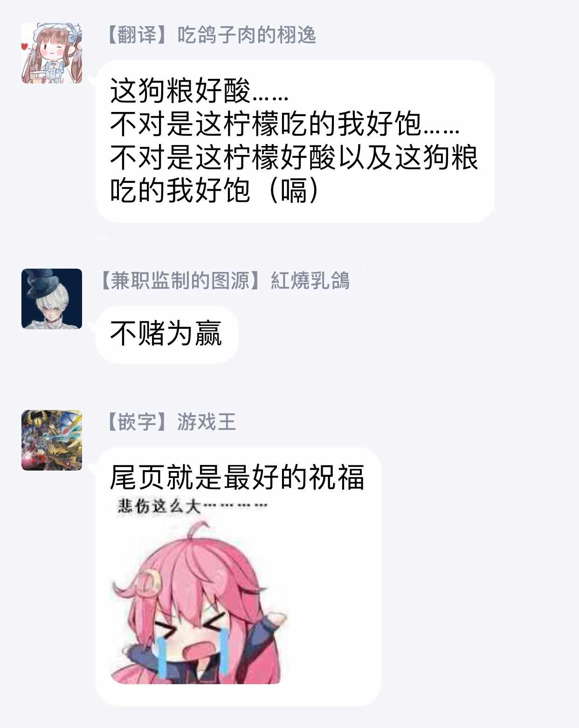
Task: Open the brown-haired maid girl avatar
Action: 52,53
